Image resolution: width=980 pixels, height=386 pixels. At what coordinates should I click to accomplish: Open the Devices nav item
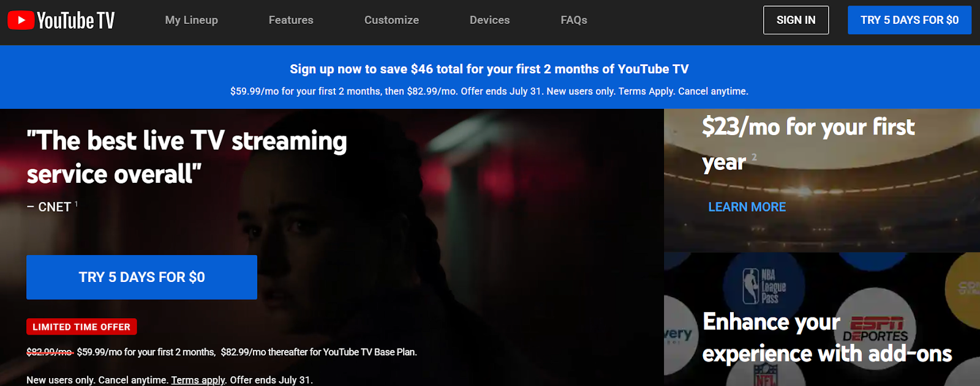(489, 20)
